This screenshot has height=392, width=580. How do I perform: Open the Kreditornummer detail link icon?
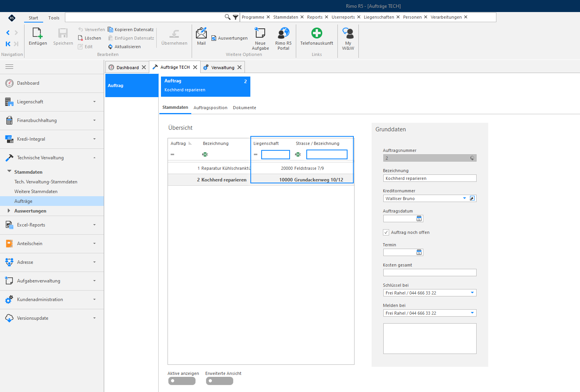472,199
